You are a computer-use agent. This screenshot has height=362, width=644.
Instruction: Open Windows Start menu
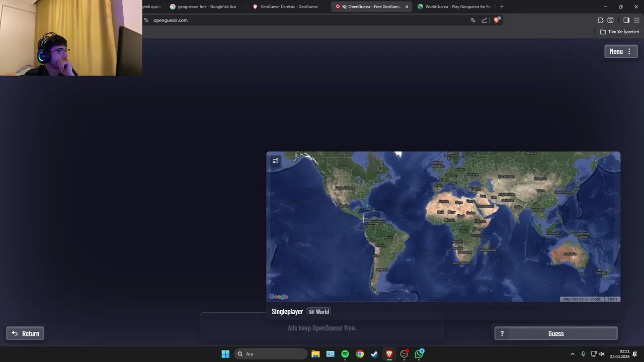tap(225, 354)
